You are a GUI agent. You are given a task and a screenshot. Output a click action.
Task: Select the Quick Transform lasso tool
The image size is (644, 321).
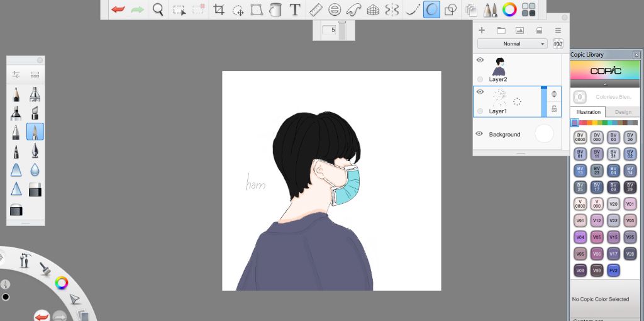click(x=238, y=9)
